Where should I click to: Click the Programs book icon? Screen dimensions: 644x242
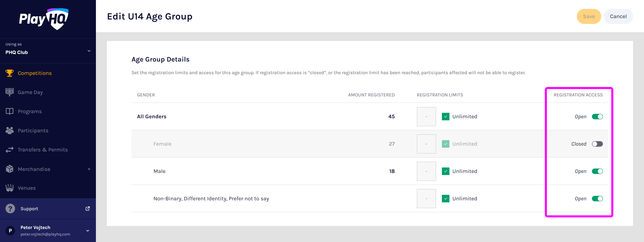coord(9,111)
